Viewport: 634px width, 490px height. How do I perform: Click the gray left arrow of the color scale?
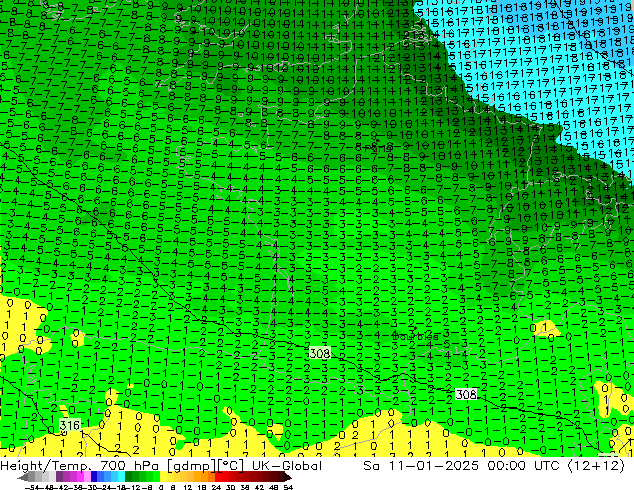pos(23,477)
